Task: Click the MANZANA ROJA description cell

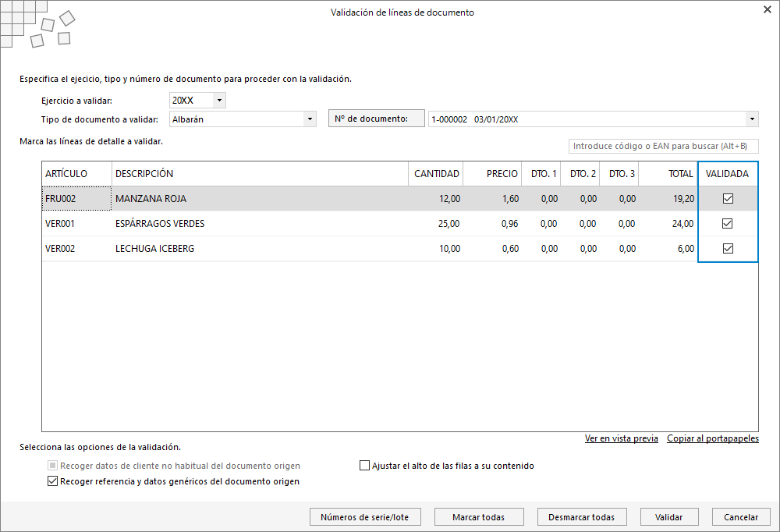Action: [260, 199]
